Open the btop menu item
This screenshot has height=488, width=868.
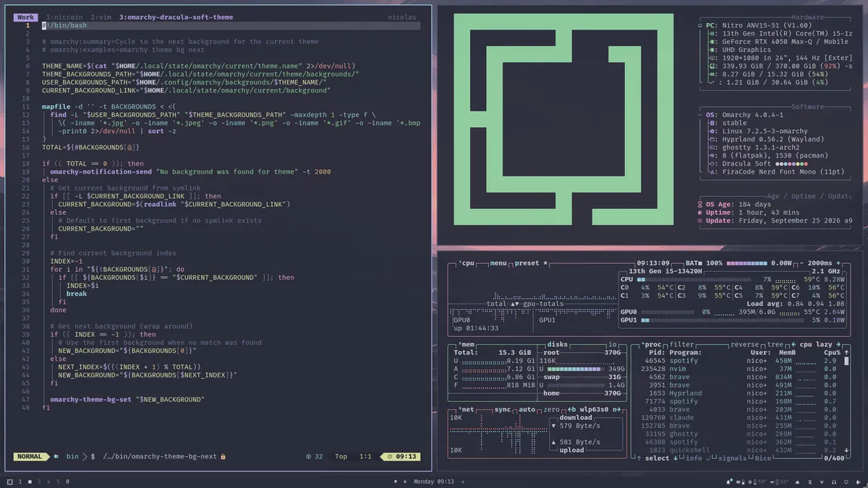click(498, 263)
